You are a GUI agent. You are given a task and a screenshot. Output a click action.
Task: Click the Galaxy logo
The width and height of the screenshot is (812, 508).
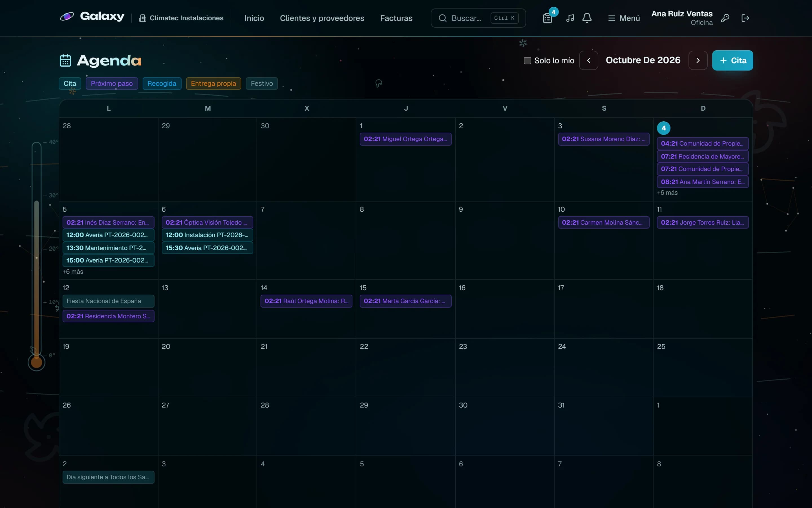click(x=92, y=16)
